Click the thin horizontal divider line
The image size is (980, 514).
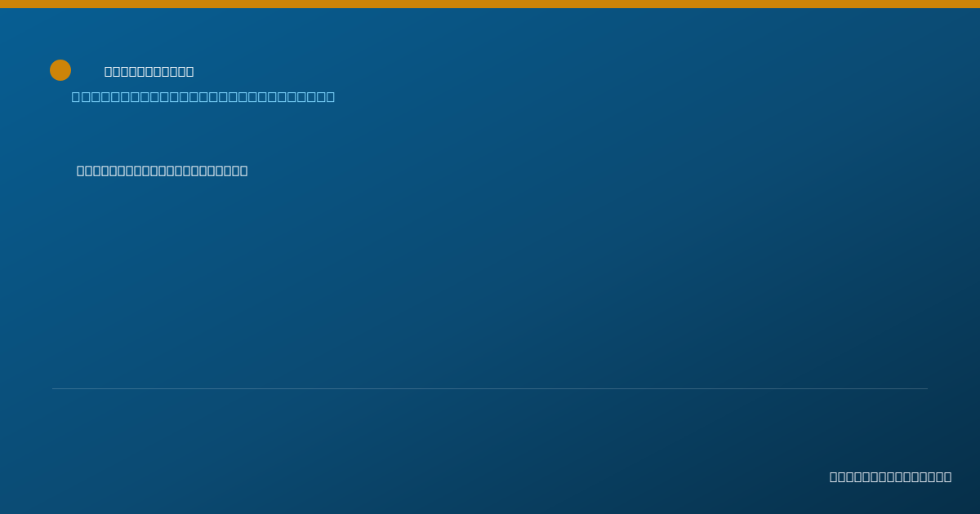[x=490, y=388]
